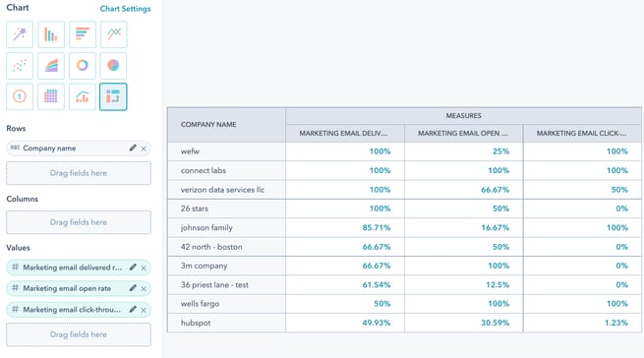The image size is (644, 358).
Task: Choose the horizontal bar chart type
Action: [83, 34]
